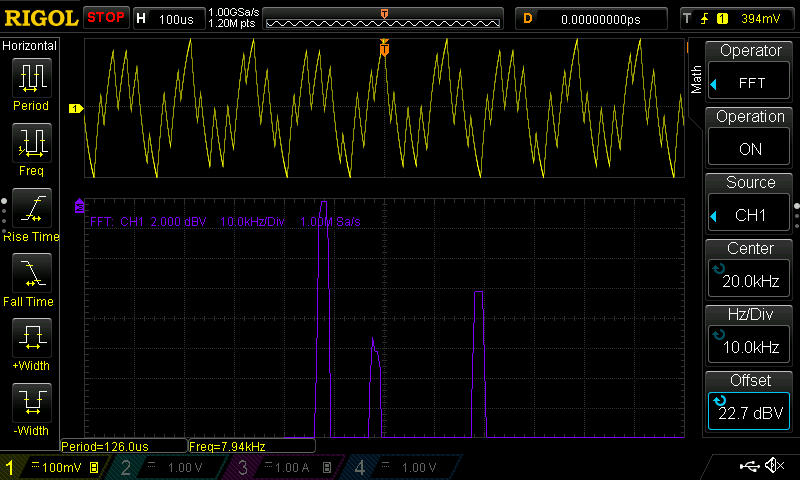The width and height of the screenshot is (800, 480).
Task: Select channel 1 100mV label
Action: point(55,467)
